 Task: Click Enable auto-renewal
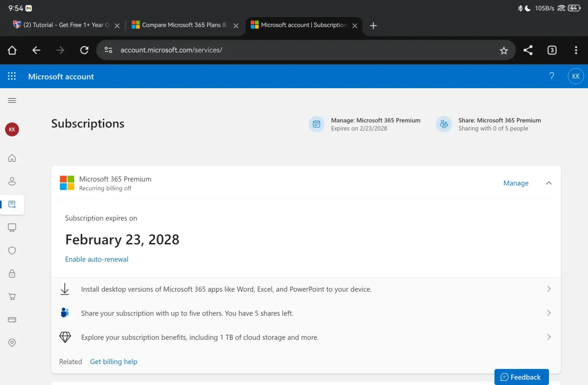[x=96, y=259]
